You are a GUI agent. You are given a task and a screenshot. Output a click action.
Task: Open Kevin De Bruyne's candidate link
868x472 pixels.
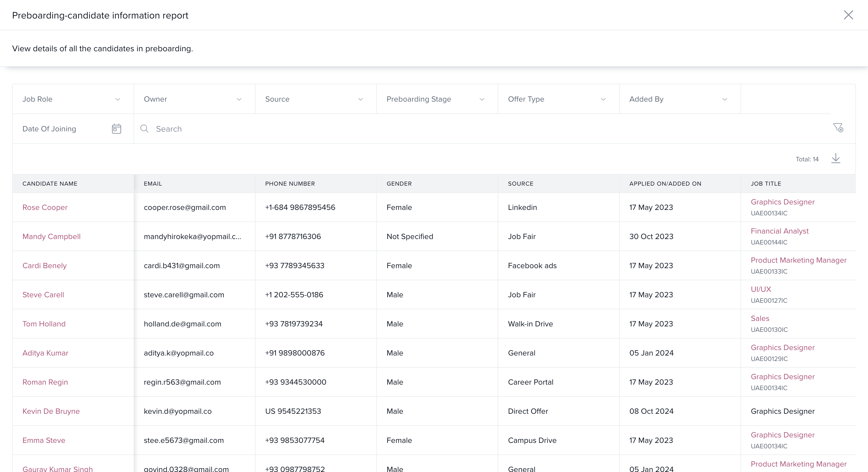(x=51, y=411)
